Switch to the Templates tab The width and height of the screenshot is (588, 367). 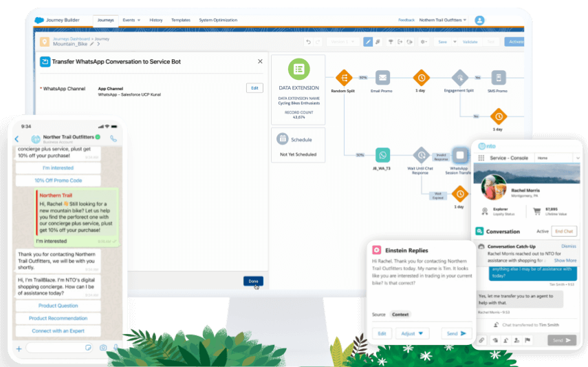181,20
